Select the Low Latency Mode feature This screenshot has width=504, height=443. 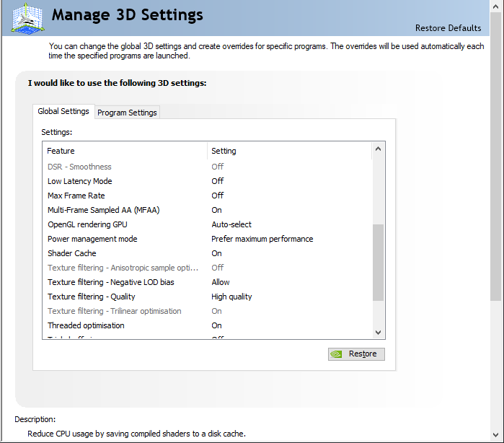click(80, 181)
